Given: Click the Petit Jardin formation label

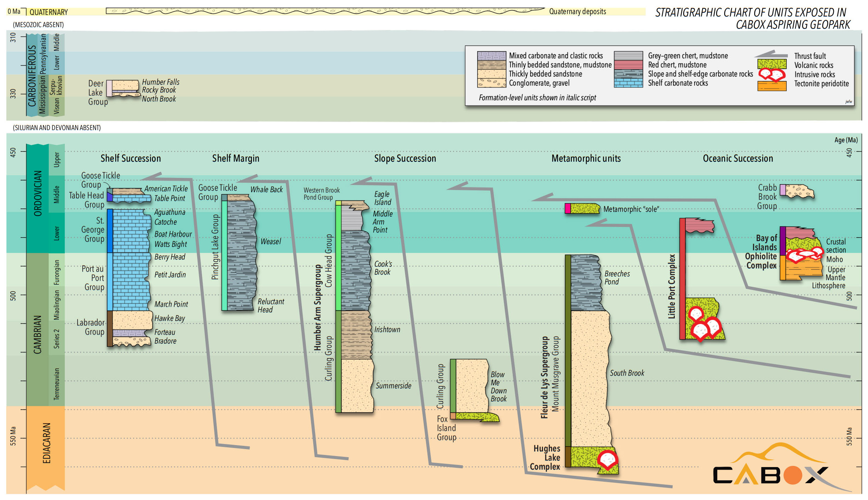Looking at the screenshot, I should [170, 275].
